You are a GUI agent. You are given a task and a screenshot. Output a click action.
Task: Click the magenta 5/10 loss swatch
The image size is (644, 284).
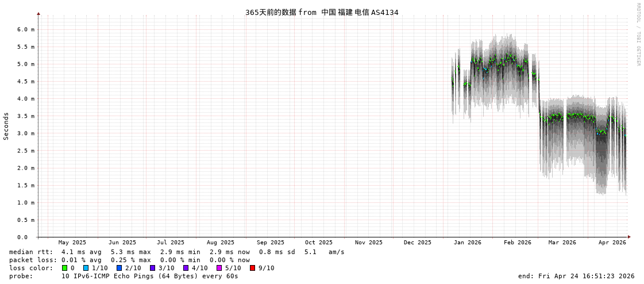tap(219, 268)
